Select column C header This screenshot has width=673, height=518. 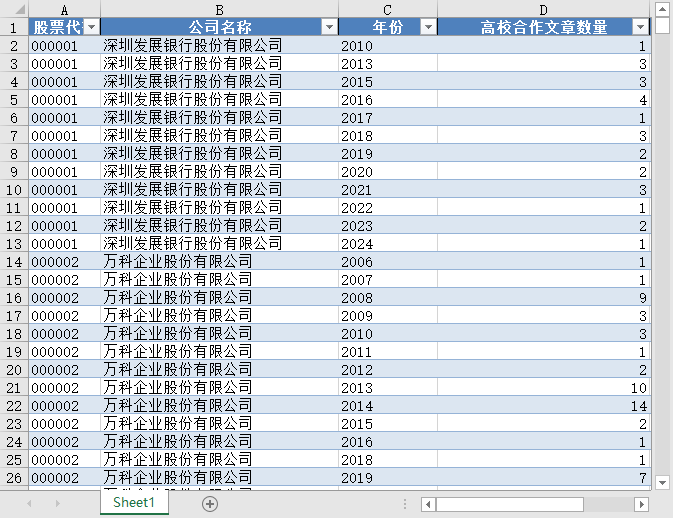pyautogui.click(x=388, y=9)
